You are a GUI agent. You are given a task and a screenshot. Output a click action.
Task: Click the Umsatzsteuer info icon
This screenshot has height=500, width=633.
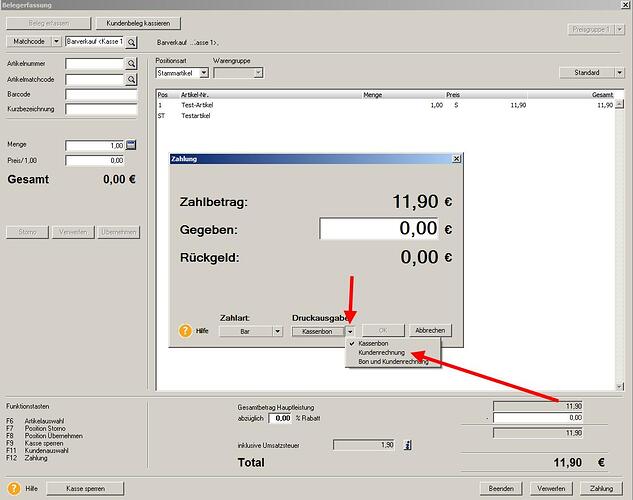tap(408, 445)
